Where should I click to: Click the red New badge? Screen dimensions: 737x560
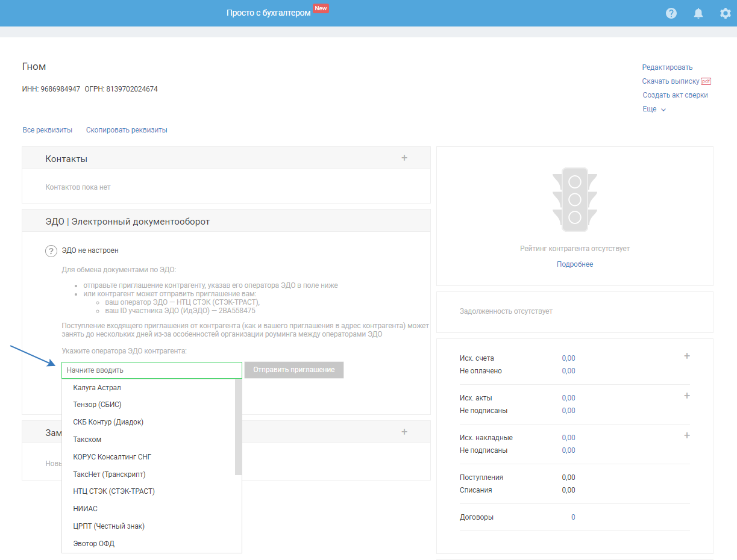pos(321,8)
